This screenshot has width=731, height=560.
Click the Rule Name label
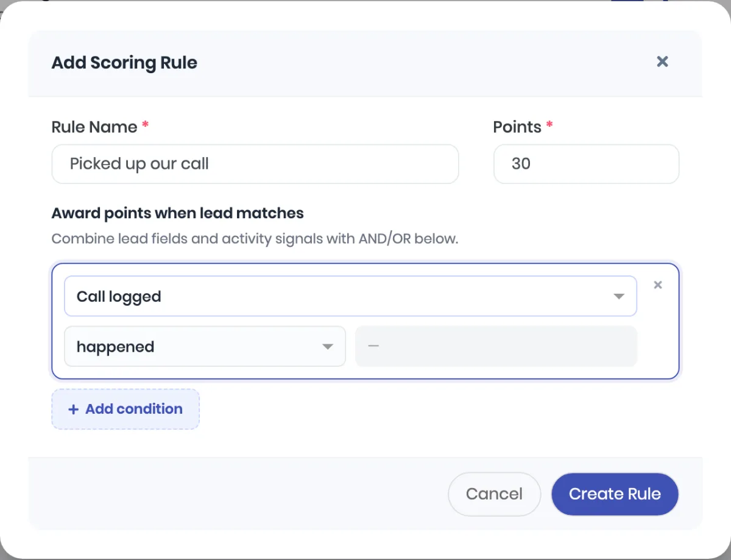pos(94,127)
